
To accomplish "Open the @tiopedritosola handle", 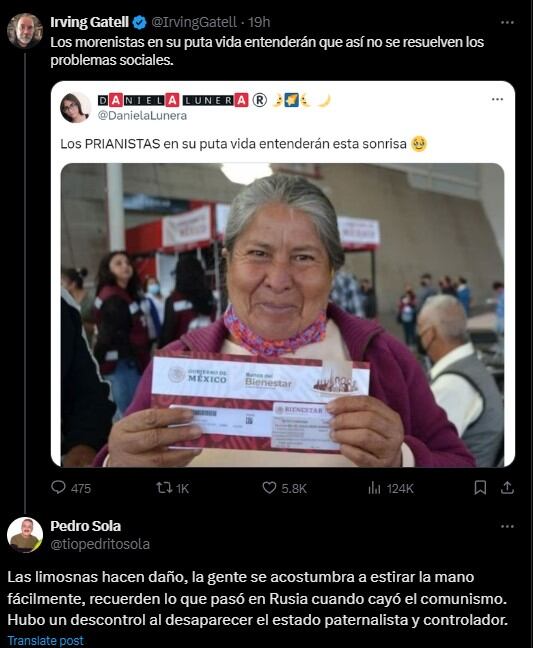I will (x=100, y=544).
